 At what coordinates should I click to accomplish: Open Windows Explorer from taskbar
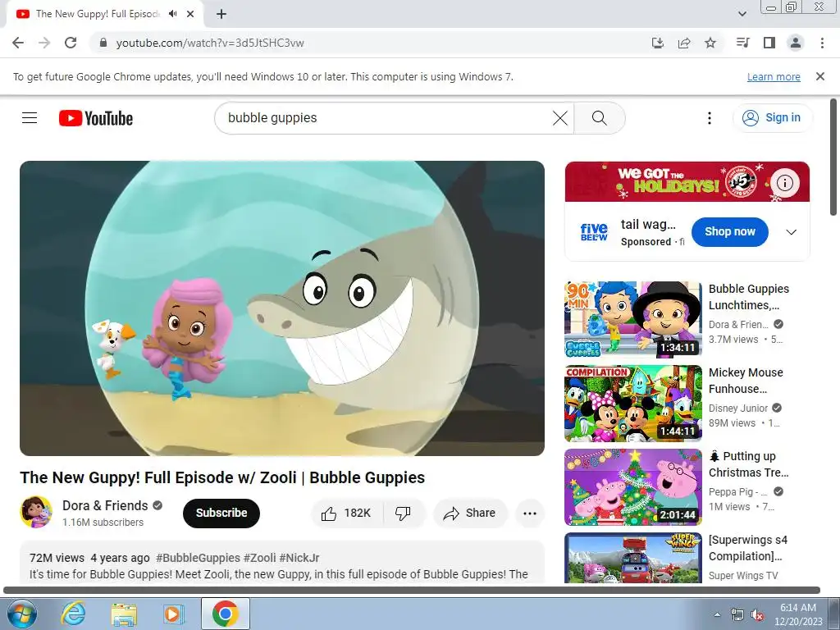124,614
